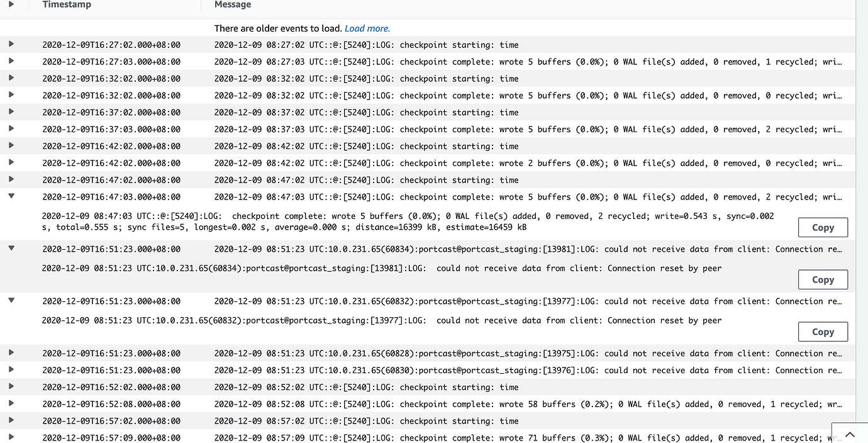Expand the 16:57:09 event with 71 buffers
This screenshot has width=868, height=443.
pyautogui.click(x=11, y=437)
